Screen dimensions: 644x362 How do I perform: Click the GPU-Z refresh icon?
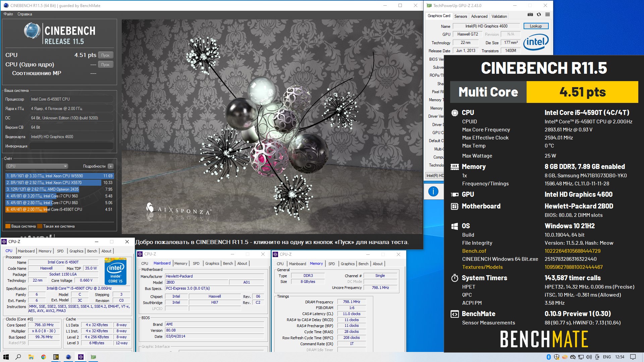coord(539,15)
